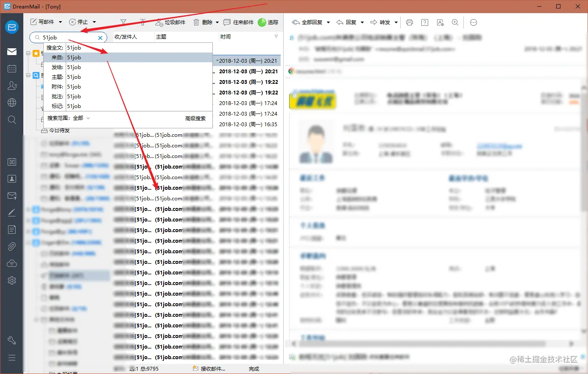Open the calendar grid icon in the sidebar
This screenshot has width=588, height=374.
coord(12,69)
